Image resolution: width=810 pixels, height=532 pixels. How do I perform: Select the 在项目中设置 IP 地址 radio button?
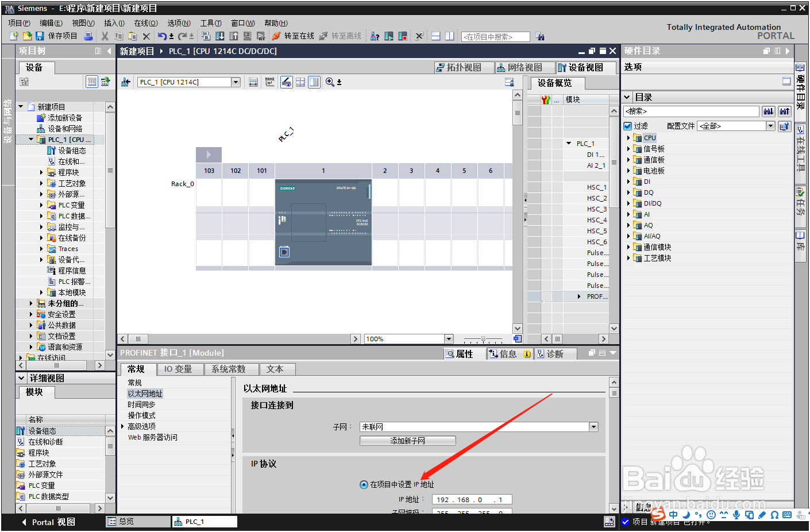(364, 484)
